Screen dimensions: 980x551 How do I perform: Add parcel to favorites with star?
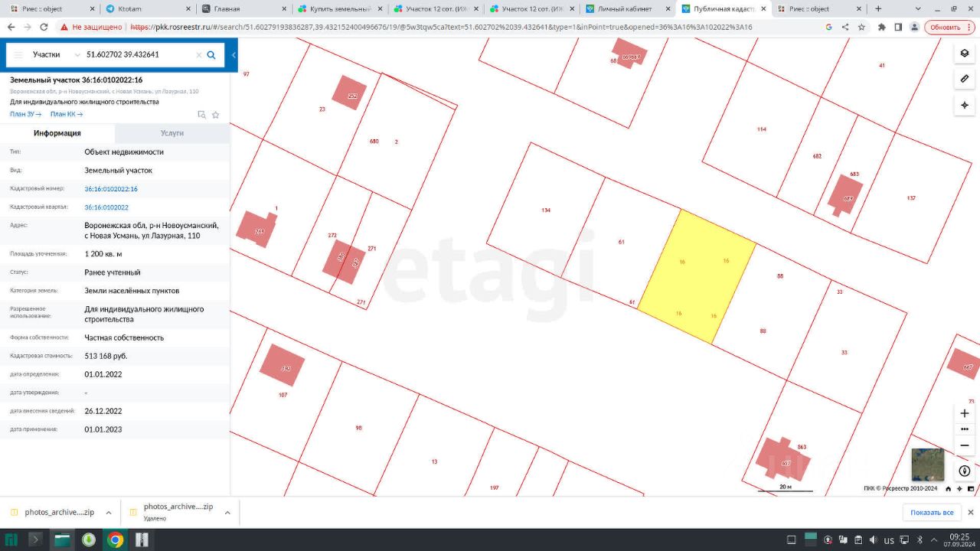pos(216,115)
